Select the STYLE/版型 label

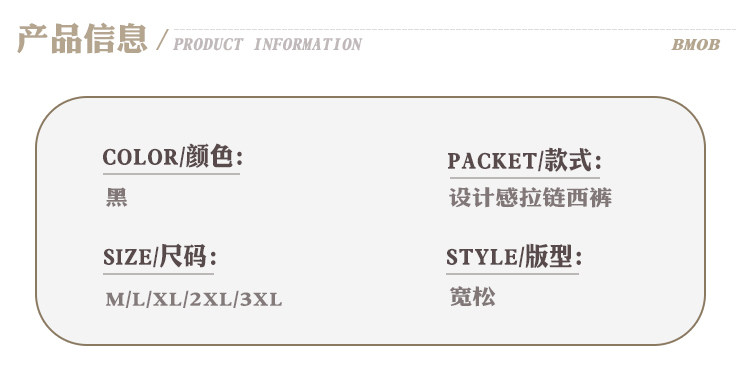(x=514, y=257)
